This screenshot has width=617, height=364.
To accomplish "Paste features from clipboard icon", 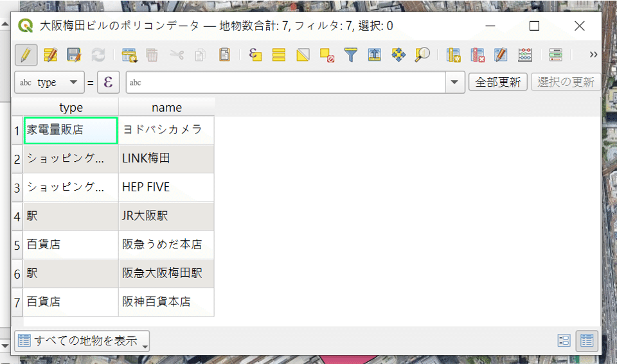I will click(x=224, y=55).
